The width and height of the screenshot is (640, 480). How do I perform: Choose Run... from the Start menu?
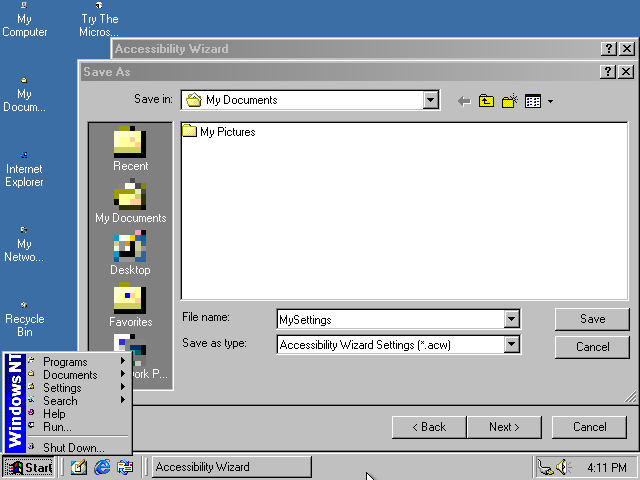click(77, 427)
